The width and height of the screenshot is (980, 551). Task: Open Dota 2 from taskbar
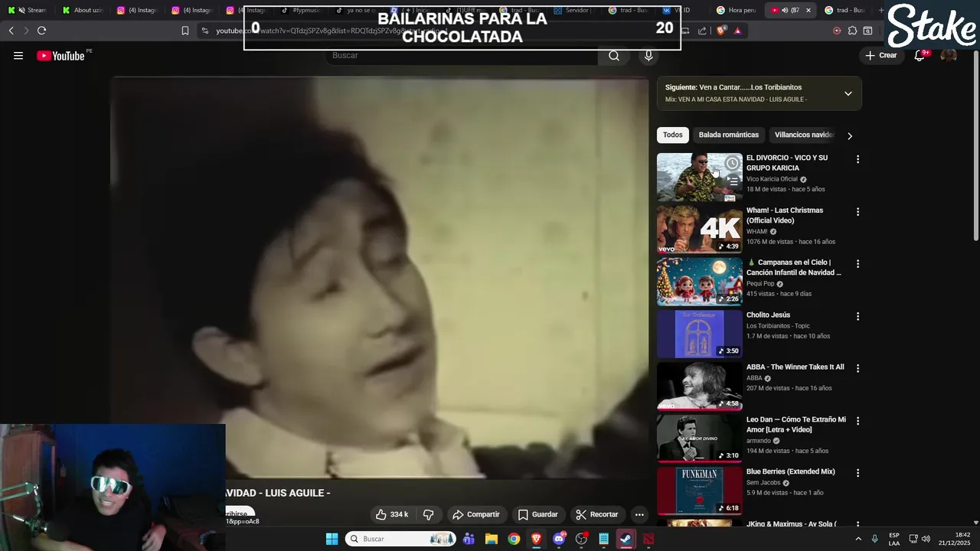click(648, 539)
